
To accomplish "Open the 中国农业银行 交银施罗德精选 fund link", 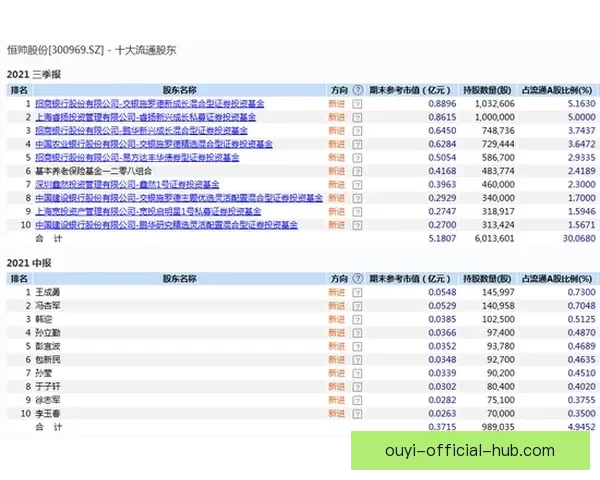I will pyautogui.click(x=154, y=144).
